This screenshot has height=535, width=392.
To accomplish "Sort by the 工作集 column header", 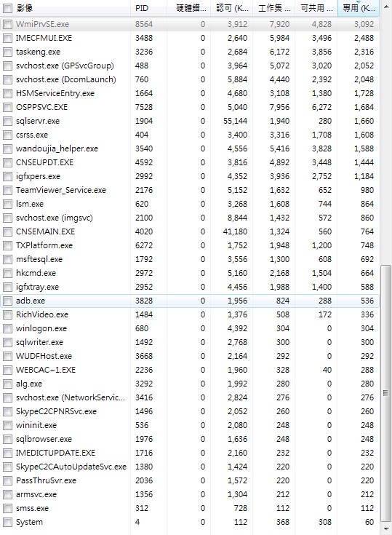I will [273, 8].
